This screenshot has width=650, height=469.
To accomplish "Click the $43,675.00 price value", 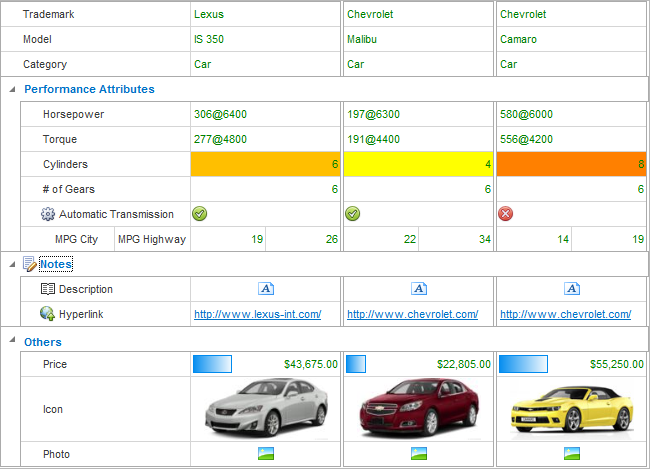I will 311,364.
